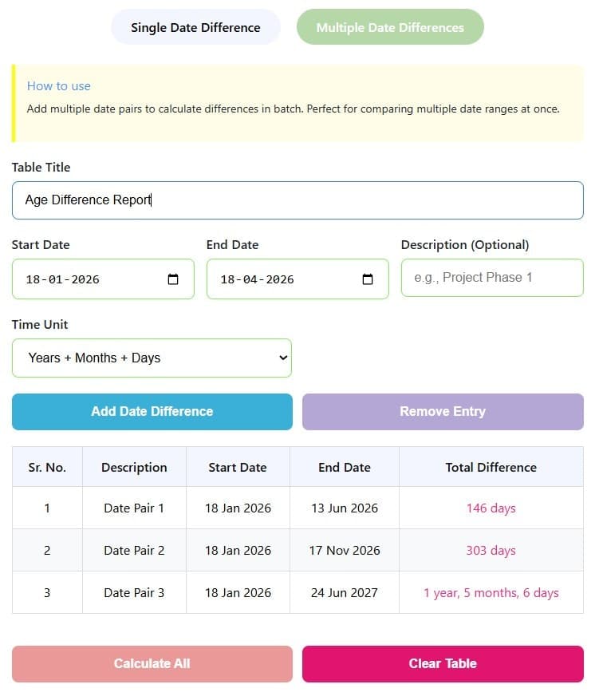
Task: Click the Total Difference column header
Action: coord(491,467)
